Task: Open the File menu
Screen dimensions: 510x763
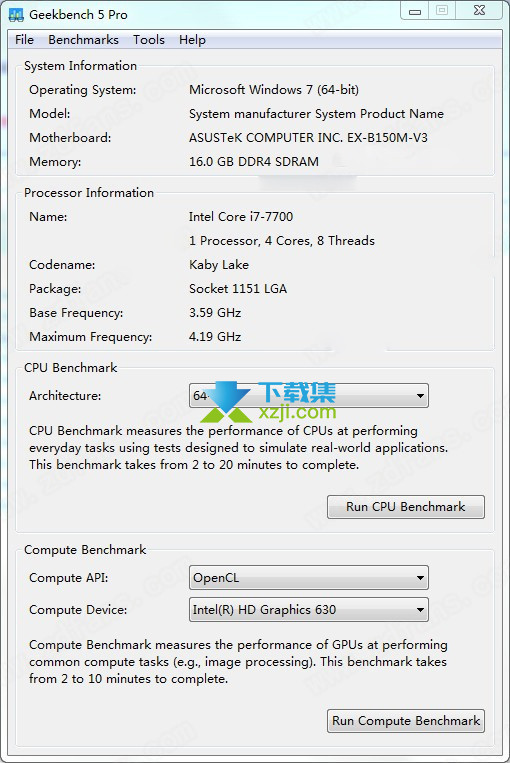Action: 24,40
